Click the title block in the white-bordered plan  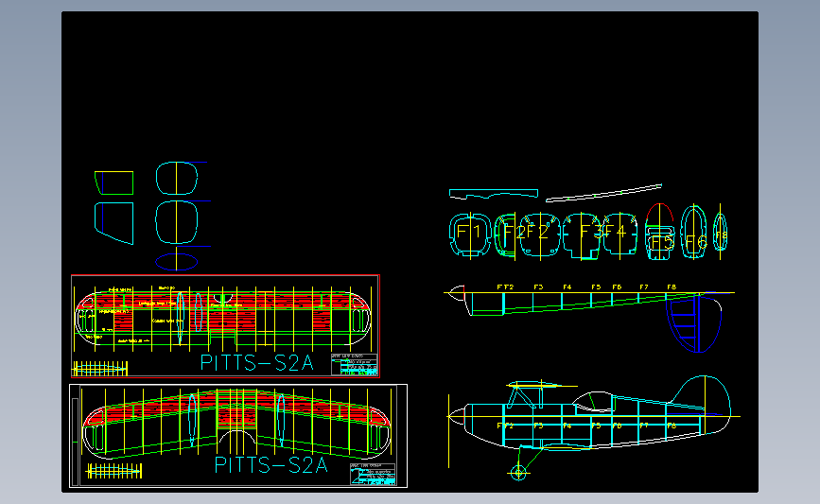coord(373,474)
